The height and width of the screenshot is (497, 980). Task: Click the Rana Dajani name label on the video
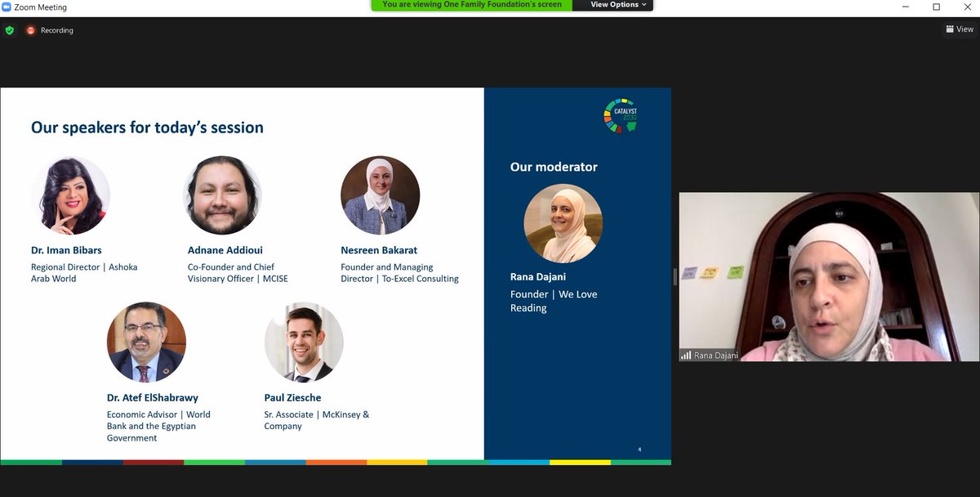tap(717, 356)
